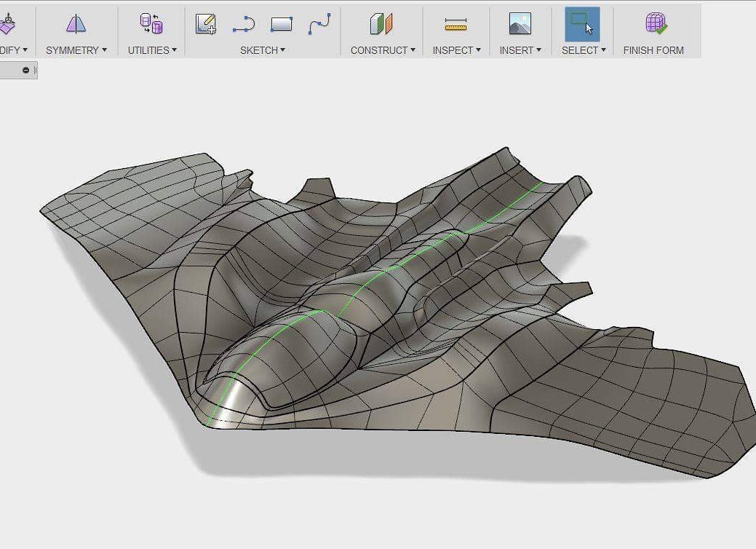The image size is (756, 549).
Task: Open the INSPECT dropdown menu
Action: point(457,50)
